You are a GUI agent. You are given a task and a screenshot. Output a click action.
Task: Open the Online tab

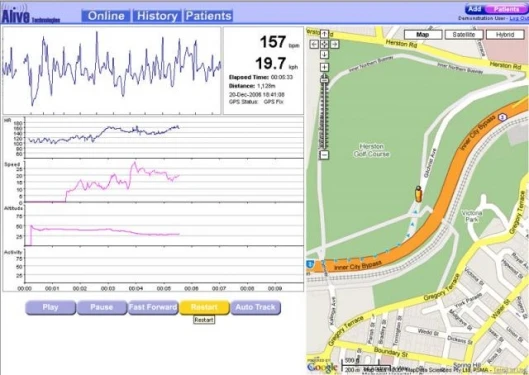(106, 16)
